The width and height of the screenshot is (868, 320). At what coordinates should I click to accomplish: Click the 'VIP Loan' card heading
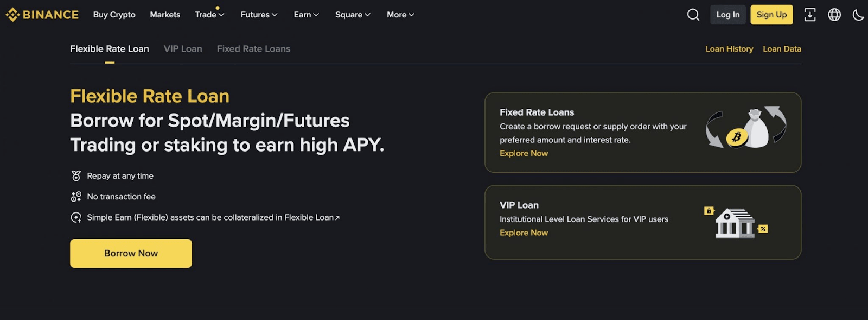pyautogui.click(x=519, y=205)
